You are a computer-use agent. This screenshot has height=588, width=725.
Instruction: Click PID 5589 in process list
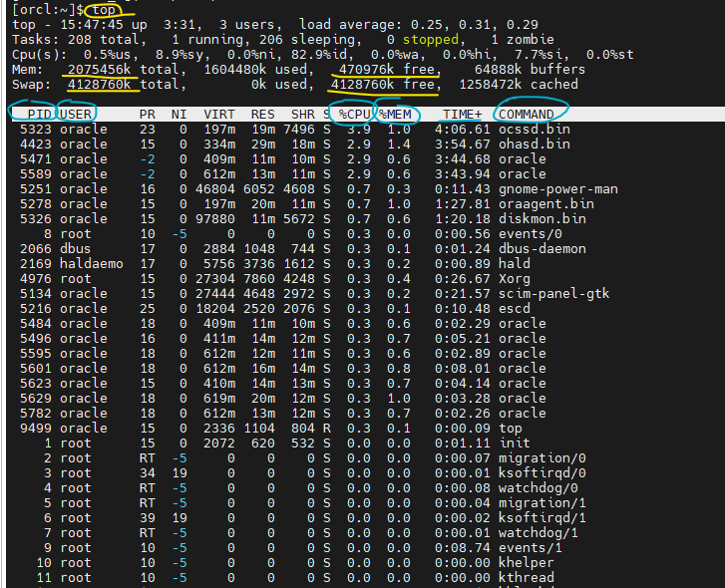coord(36,173)
